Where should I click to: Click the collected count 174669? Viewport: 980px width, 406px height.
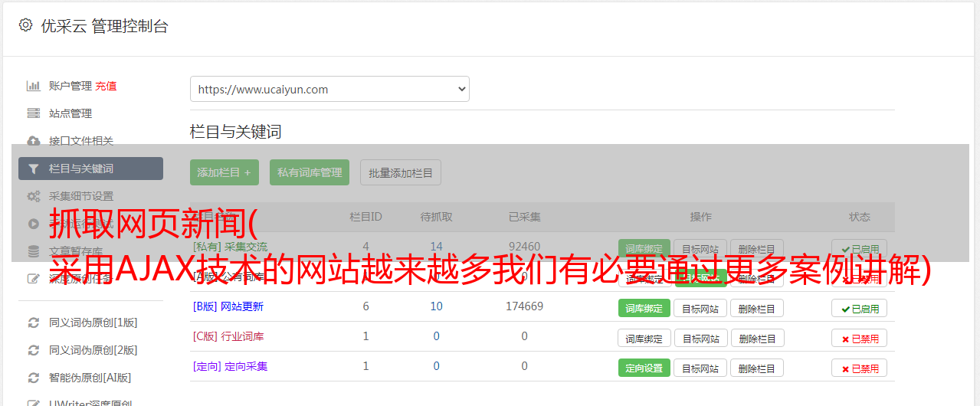coord(525,306)
